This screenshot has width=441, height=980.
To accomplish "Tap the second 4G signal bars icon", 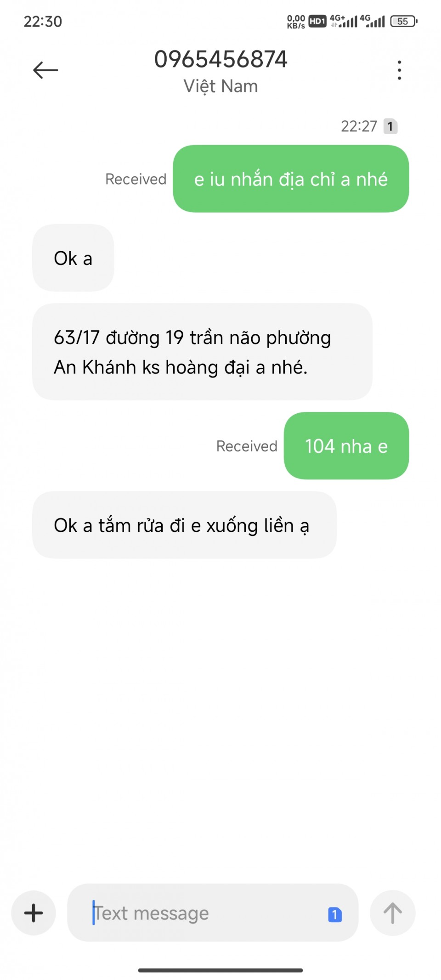I will (x=373, y=21).
